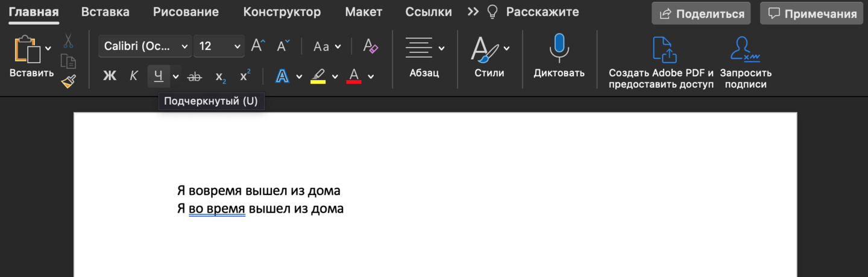Switch to the Вставка ribbon tab

105,12
